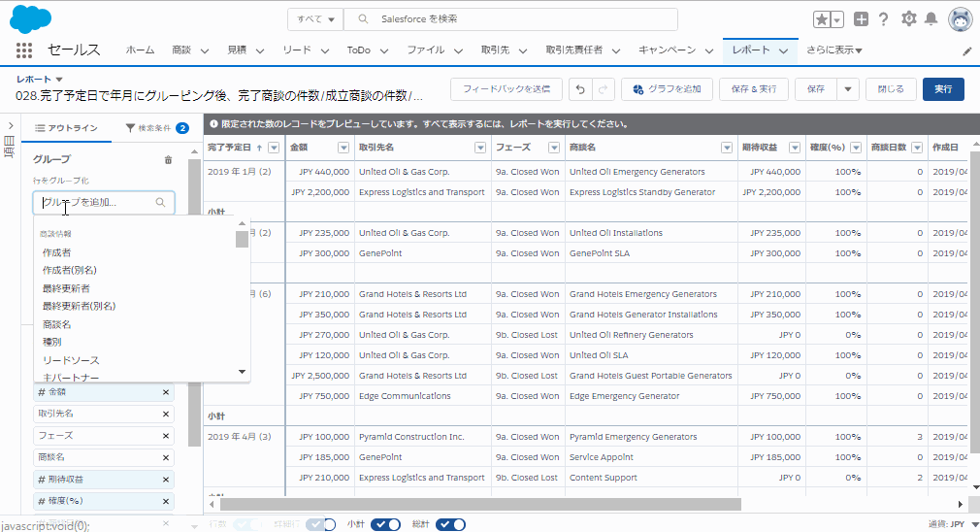The height and width of the screenshot is (532, 980).
Task: Click the 保存＆実行 button
Action: (x=754, y=89)
